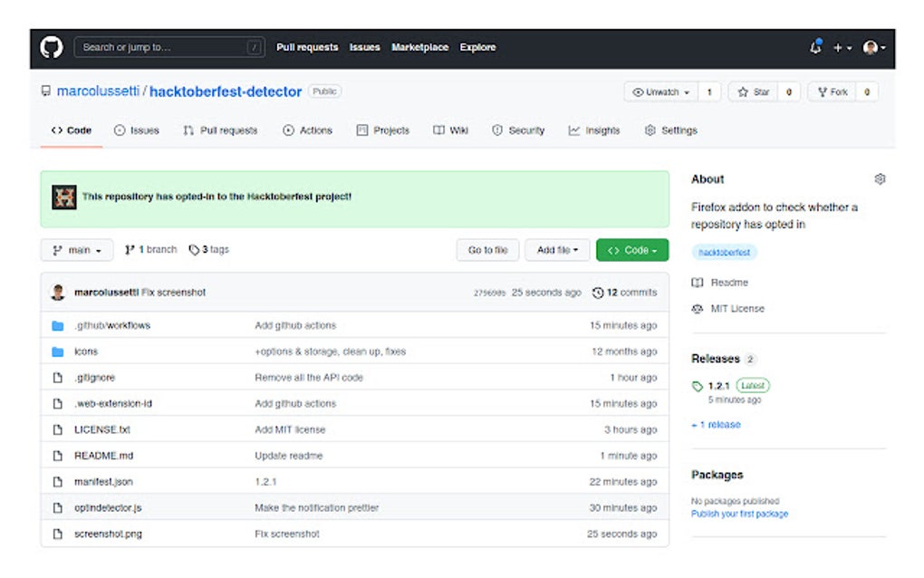Click the tags icon showing 3 tags
Image resolution: width=924 pixels, height=578 pixels.
coord(194,249)
